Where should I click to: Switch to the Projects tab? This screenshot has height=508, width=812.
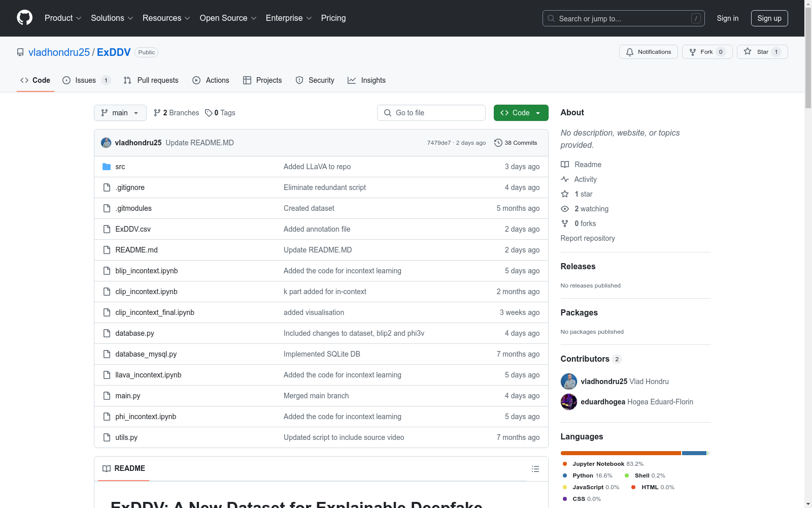coord(262,80)
